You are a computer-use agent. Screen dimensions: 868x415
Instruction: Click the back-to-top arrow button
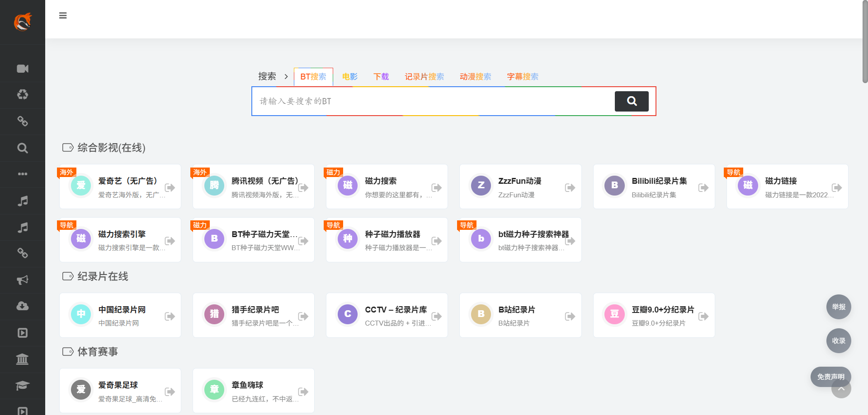[x=841, y=389]
